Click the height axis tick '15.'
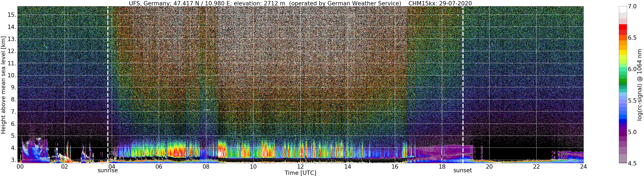The image size is (644, 177). coord(12,15)
